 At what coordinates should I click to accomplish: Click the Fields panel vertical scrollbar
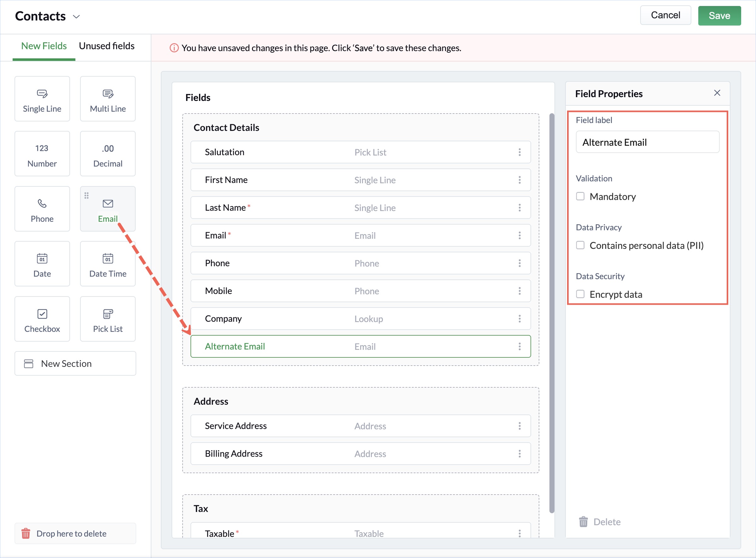pyautogui.click(x=552, y=313)
